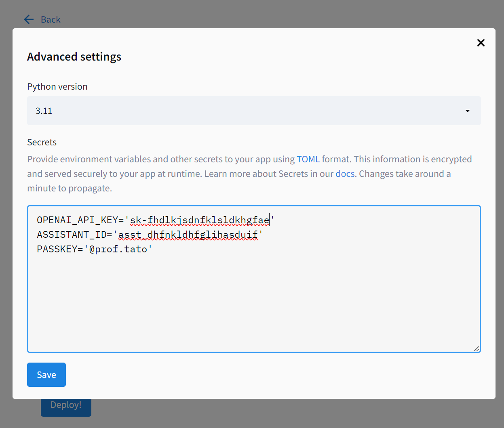Close the Advanced settings dialog
Image resolution: width=504 pixels, height=428 pixels.
pyautogui.click(x=481, y=43)
